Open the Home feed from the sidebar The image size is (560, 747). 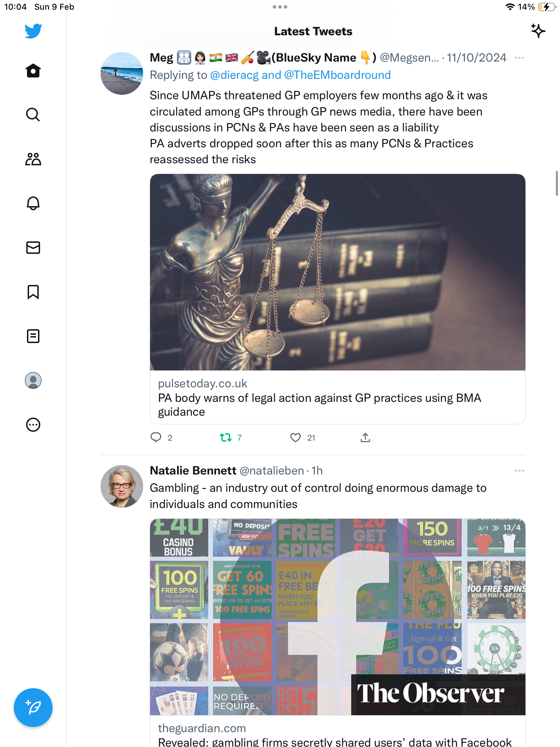click(33, 71)
